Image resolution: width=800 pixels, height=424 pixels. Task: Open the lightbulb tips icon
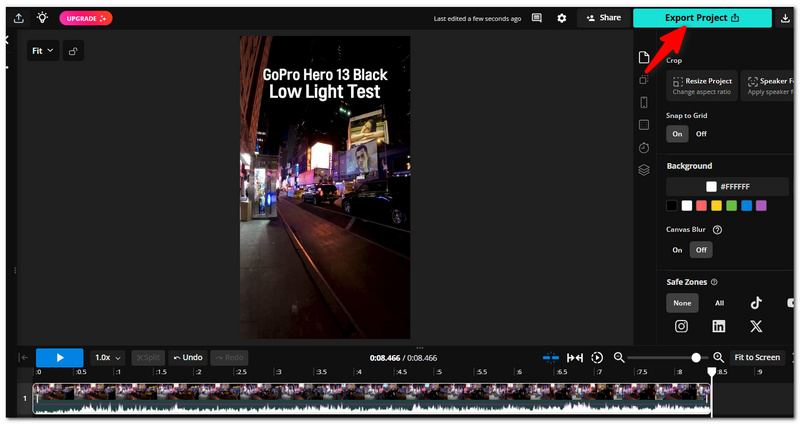tap(42, 18)
